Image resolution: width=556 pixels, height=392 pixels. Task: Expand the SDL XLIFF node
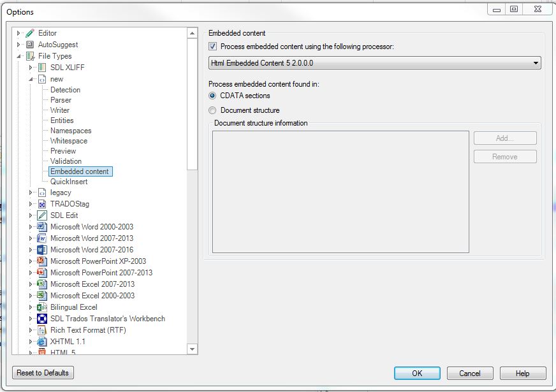(31, 68)
